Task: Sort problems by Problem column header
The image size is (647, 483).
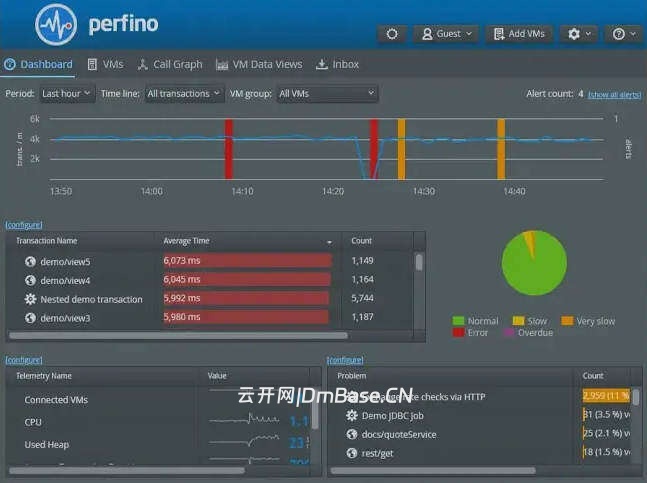Action: pyautogui.click(x=352, y=376)
